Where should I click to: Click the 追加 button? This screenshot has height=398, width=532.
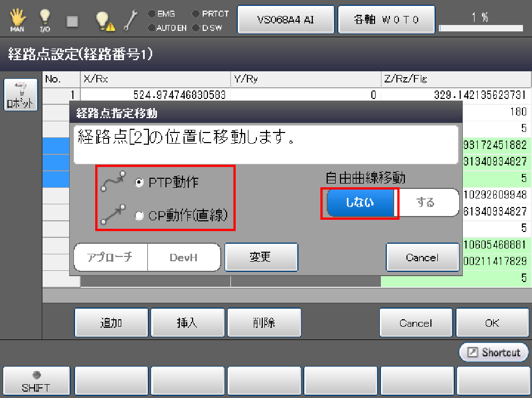pyautogui.click(x=111, y=322)
